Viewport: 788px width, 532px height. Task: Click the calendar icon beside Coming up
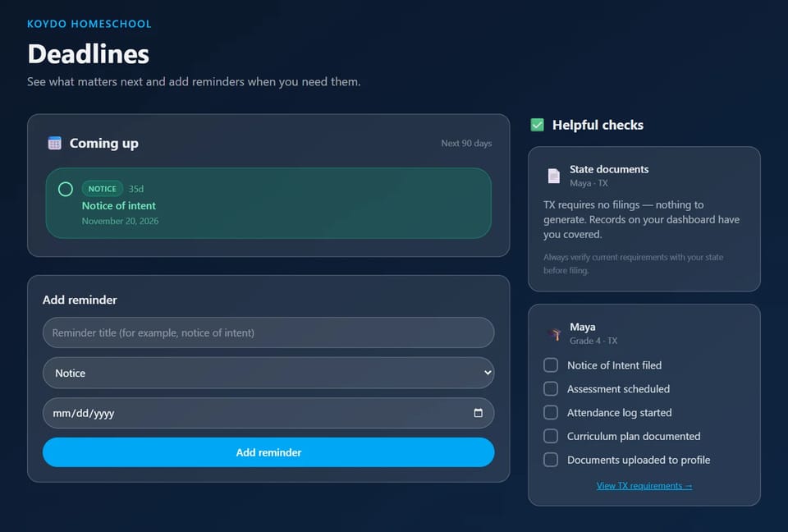54,144
